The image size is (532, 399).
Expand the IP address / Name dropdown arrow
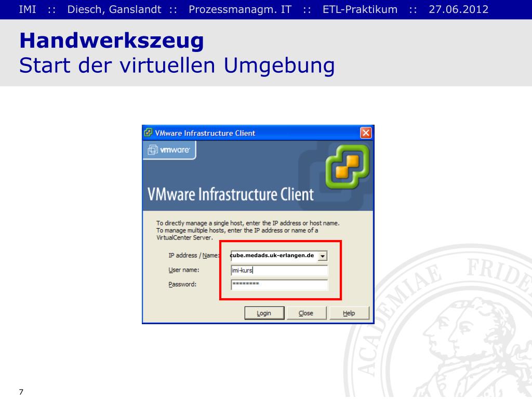click(x=323, y=256)
